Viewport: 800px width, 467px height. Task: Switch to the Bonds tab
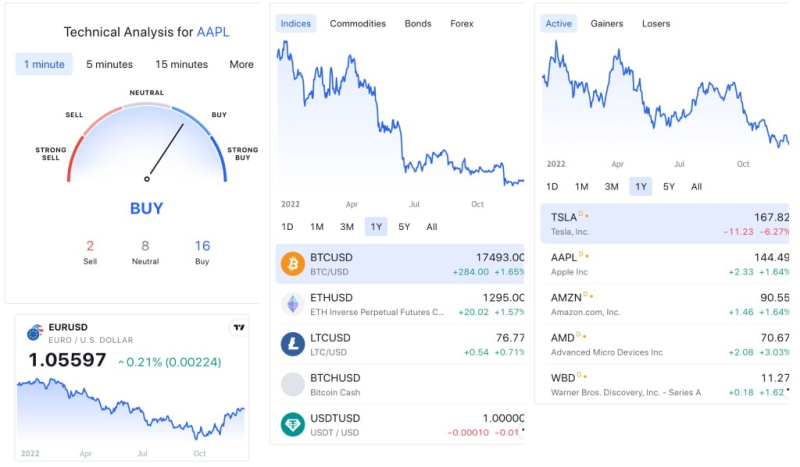tap(418, 23)
